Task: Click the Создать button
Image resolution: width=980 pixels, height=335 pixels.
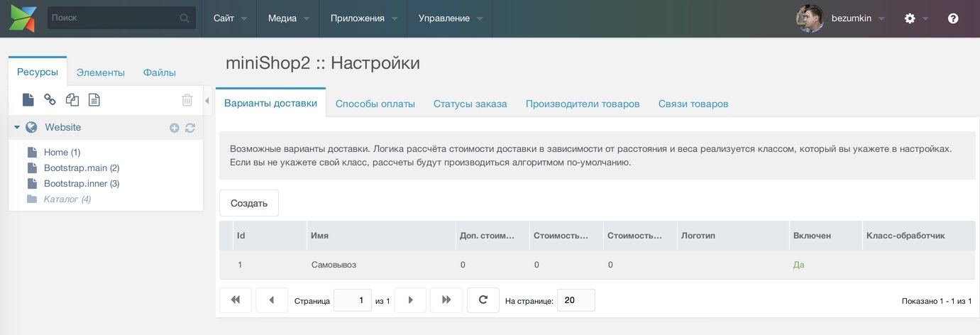Action: [249, 203]
